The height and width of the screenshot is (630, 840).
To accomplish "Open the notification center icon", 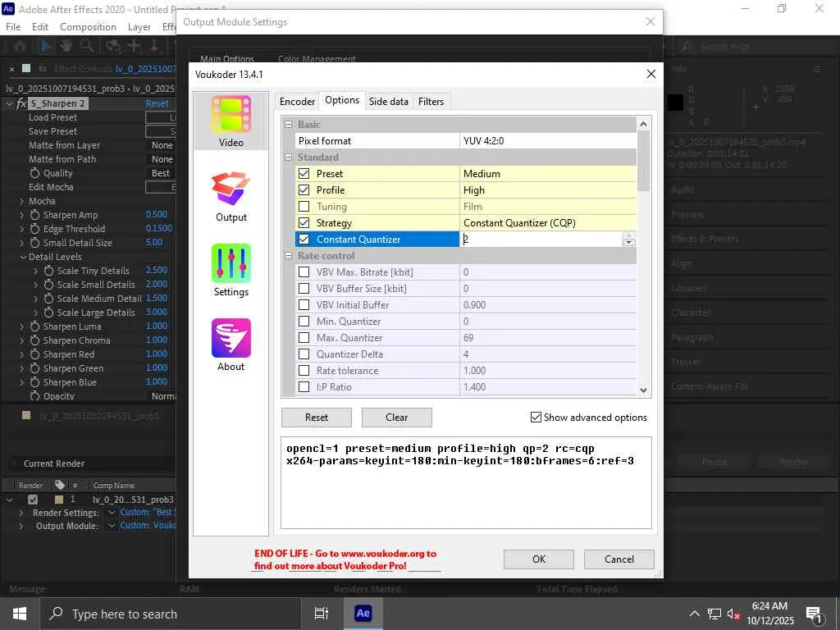I will (814, 614).
